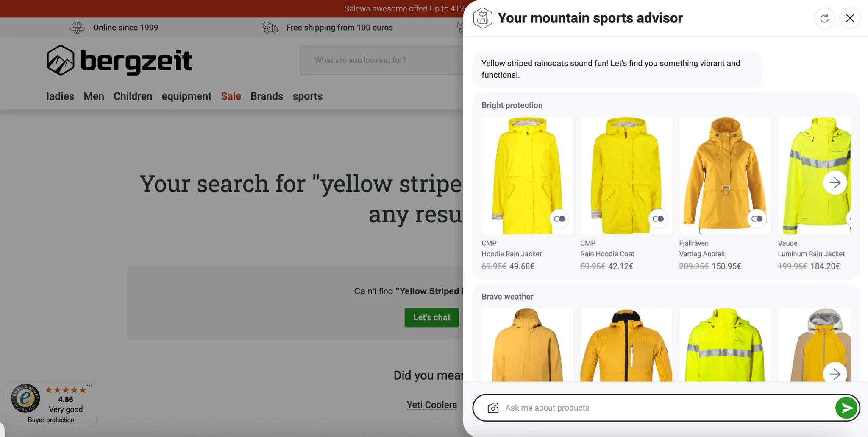Click the What are you looking for search box

[x=382, y=60]
